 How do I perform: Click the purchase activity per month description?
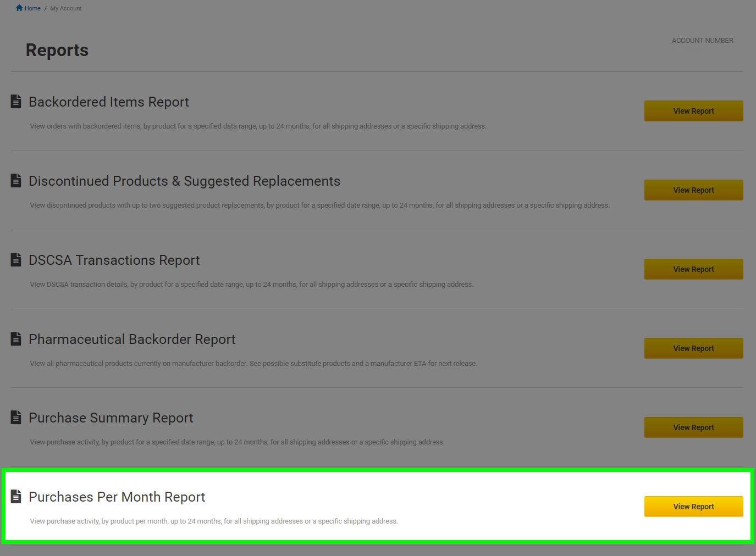(x=214, y=521)
